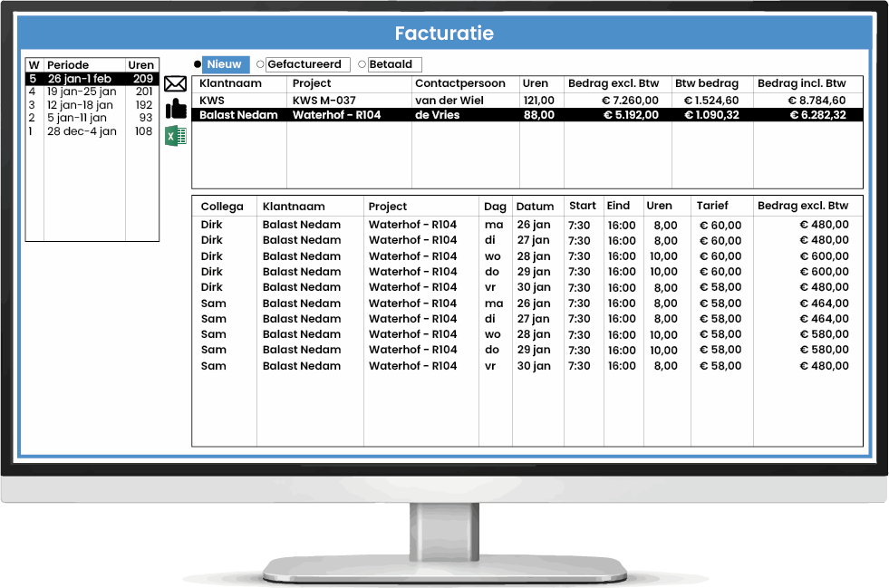Select week 4 period 19 jan-25 jan
889x588 pixels.
click(x=92, y=92)
